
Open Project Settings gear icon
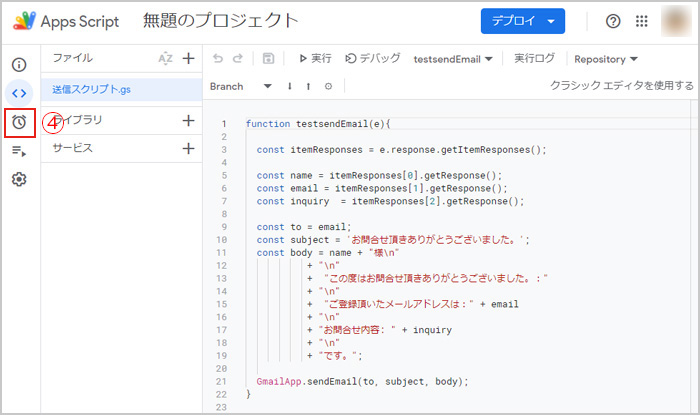click(19, 179)
